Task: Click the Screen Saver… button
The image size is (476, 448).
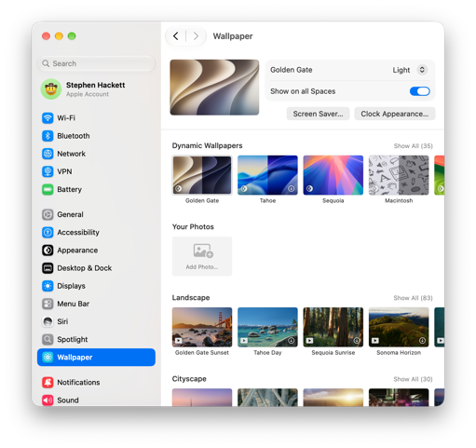Action: point(318,114)
